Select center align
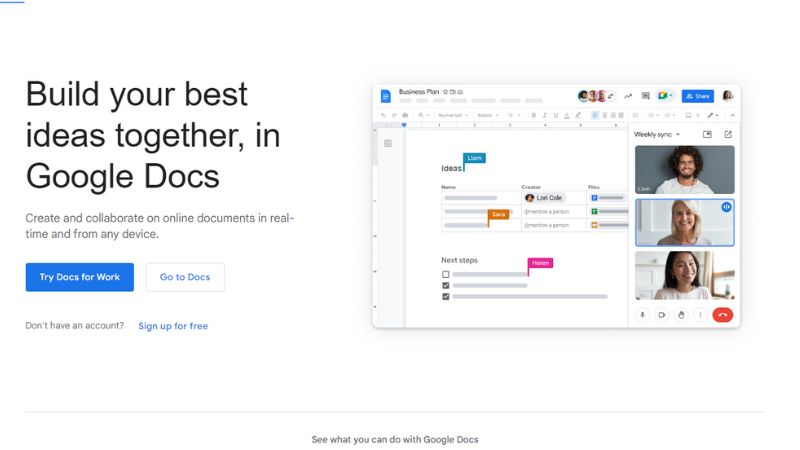800x450 pixels. (x=605, y=115)
